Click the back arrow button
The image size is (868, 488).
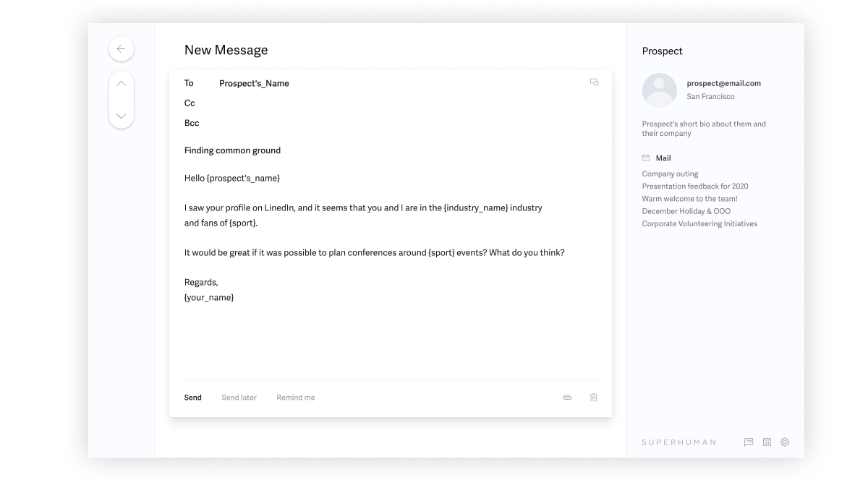point(121,48)
